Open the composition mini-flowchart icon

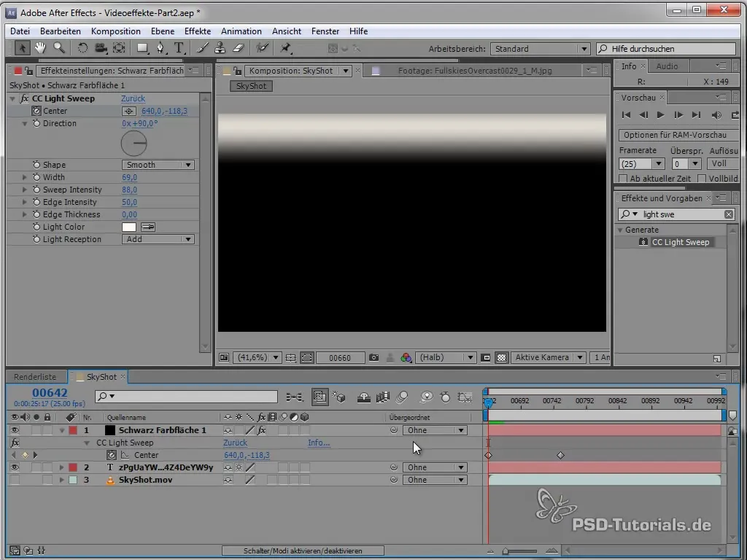[295, 397]
